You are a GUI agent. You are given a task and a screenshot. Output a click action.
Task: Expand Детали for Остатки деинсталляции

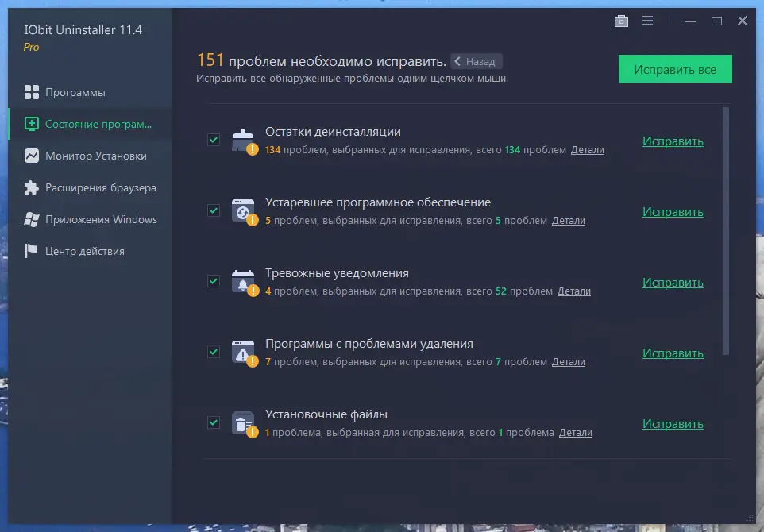[588, 149]
